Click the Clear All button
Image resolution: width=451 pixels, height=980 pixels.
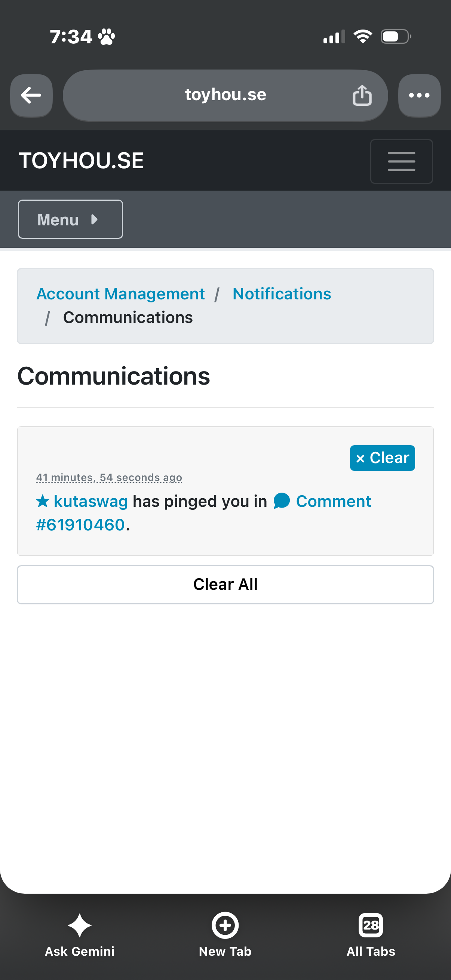pyautogui.click(x=225, y=584)
